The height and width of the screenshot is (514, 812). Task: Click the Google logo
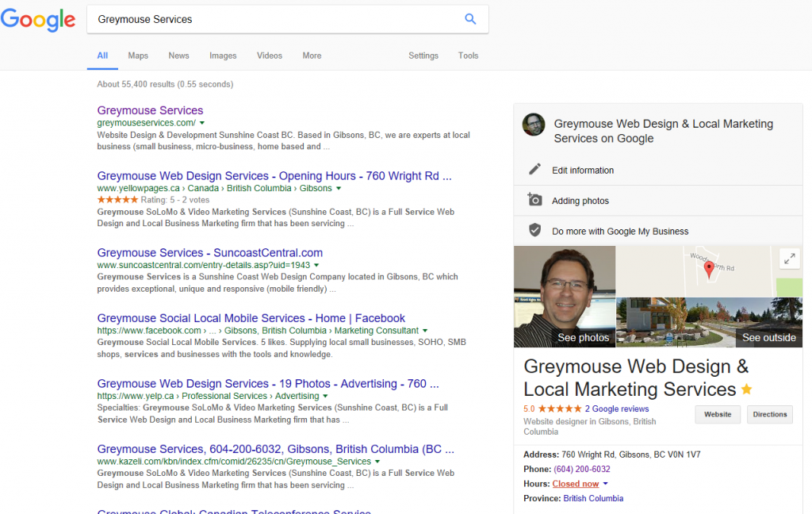pyautogui.click(x=38, y=20)
